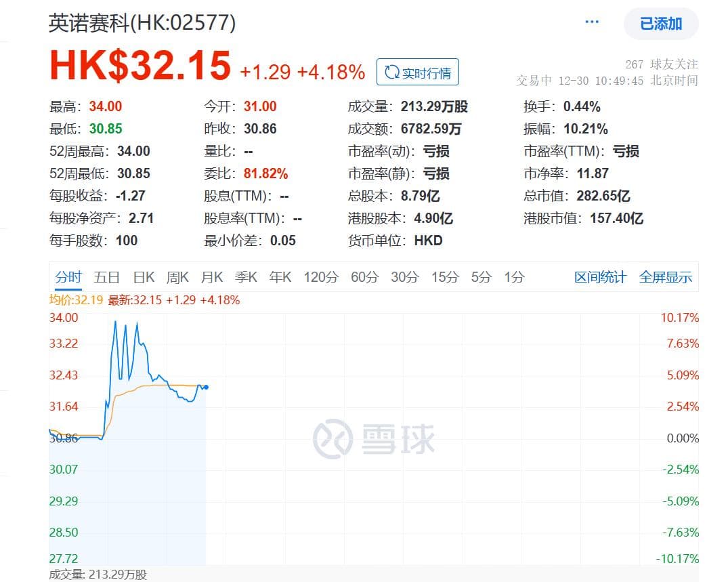The height and width of the screenshot is (582, 728).
Task: Switch to the 五日 chart tab
Action: pyautogui.click(x=107, y=277)
